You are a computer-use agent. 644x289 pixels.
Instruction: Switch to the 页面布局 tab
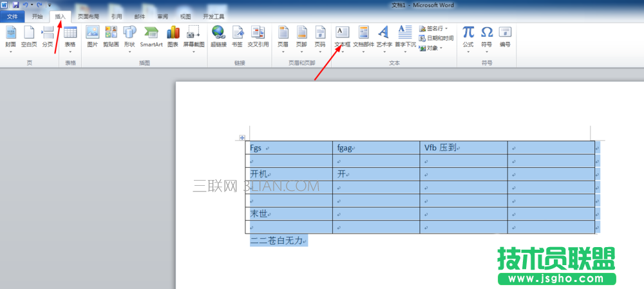[x=88, y=17]
